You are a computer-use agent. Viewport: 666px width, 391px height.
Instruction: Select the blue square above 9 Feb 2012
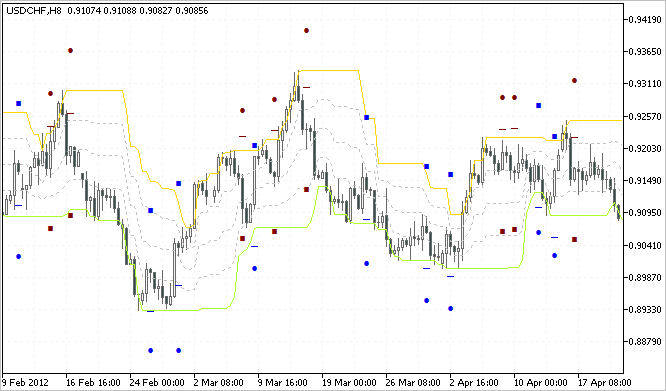[x=18, y=104]
